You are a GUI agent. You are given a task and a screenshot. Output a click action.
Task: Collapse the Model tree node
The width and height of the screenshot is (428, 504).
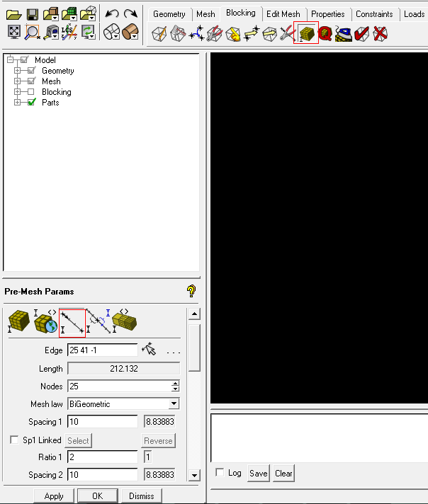click(11, 59)
